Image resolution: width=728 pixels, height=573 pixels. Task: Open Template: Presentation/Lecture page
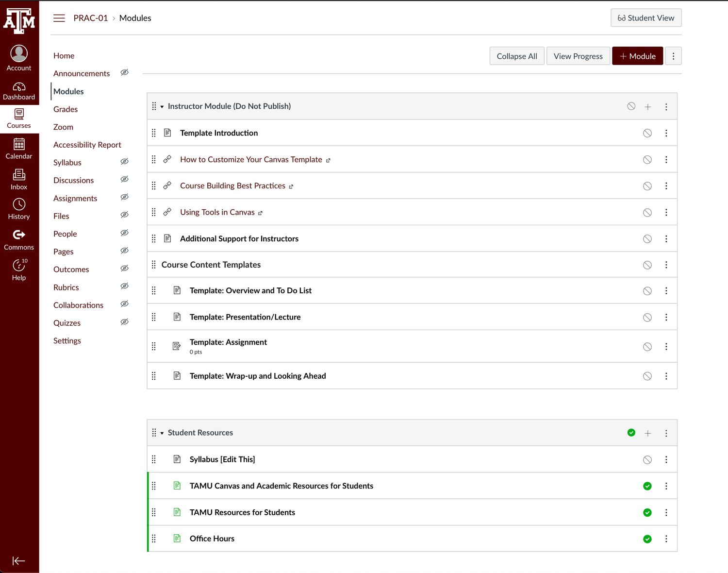tap(245, 317)
